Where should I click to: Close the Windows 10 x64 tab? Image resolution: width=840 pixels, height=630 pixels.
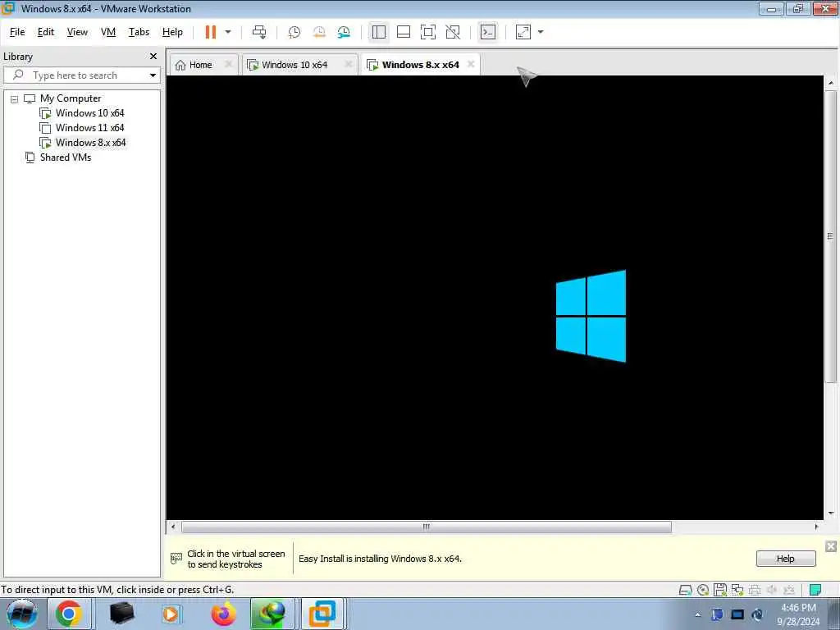348,64
